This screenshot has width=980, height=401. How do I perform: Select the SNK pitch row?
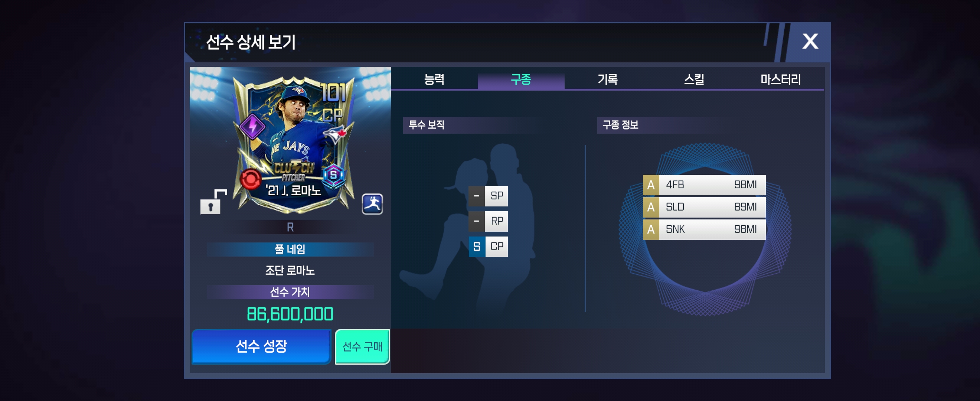click(x=704, y=229)
